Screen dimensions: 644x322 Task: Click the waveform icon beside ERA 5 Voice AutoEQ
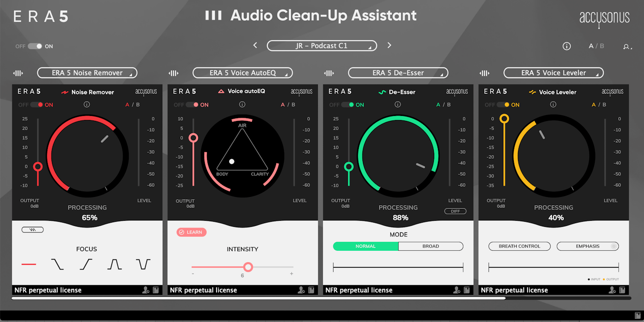tap(173, 73)
